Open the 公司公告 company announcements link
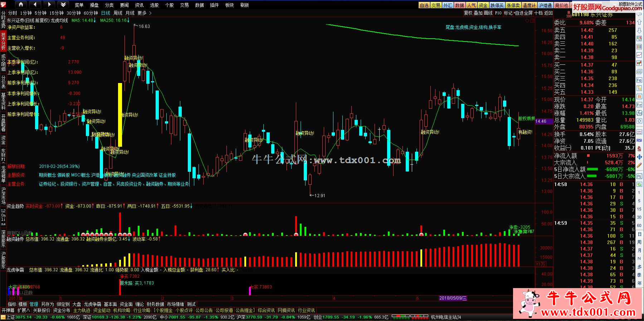 [x=204, y=310]
